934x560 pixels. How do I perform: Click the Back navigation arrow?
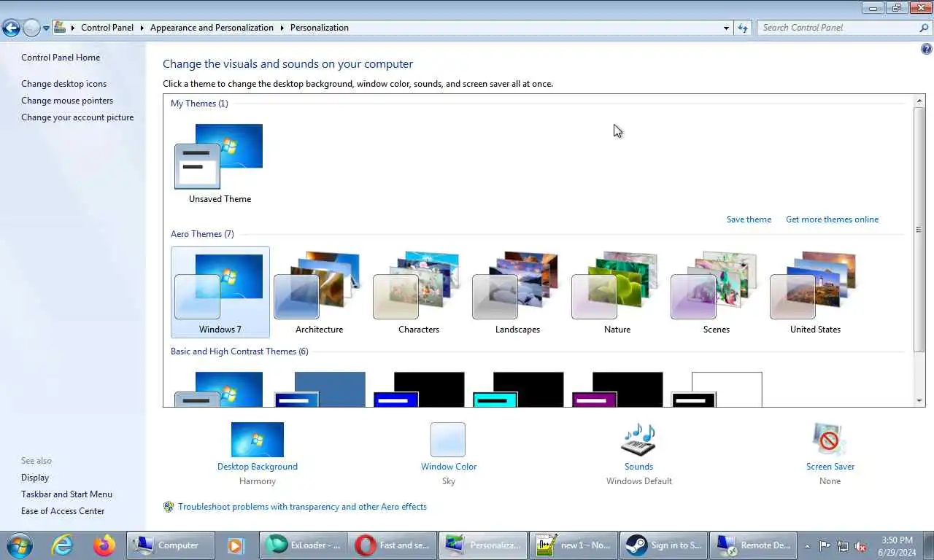click(x=11, y=28)
